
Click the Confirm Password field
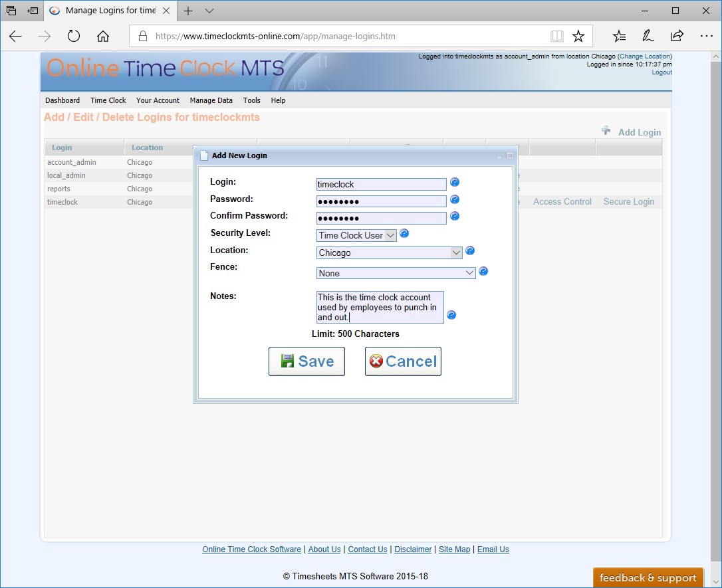point(381,218)
